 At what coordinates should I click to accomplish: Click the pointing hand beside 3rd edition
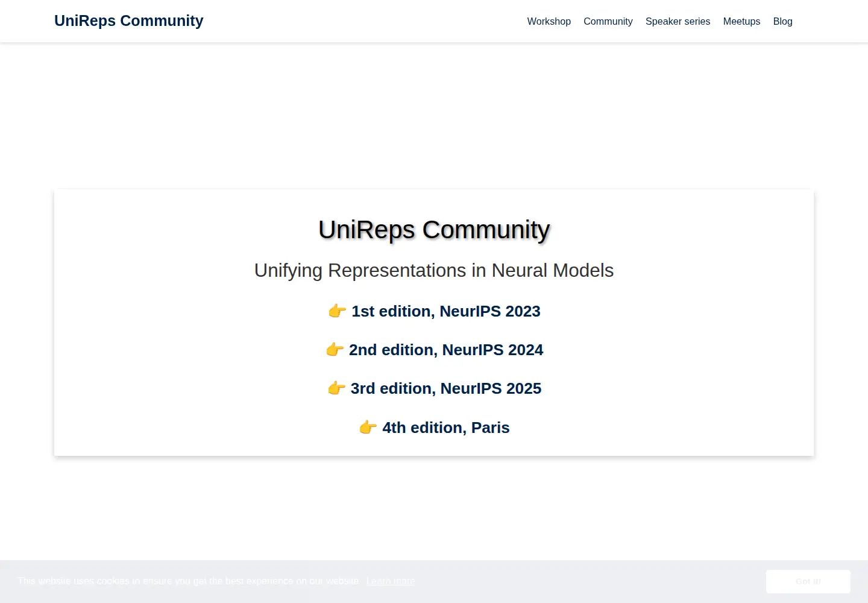[336, 388]
